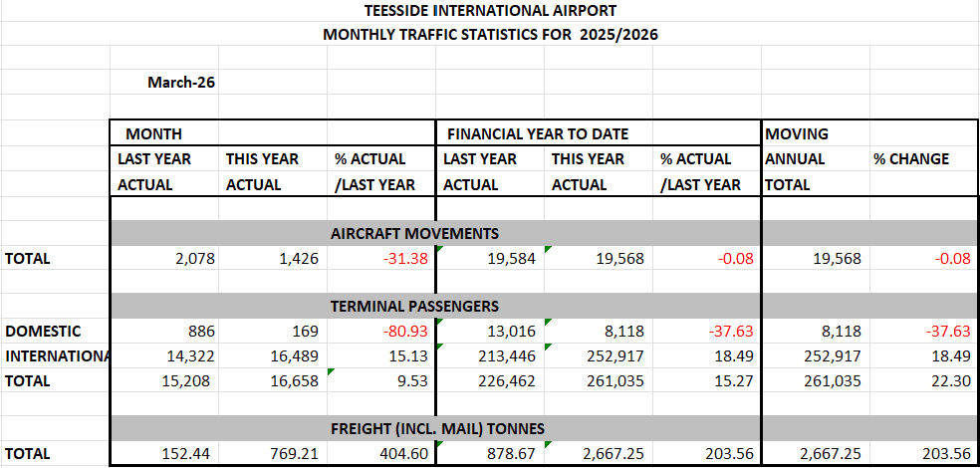Select the cell showing 9.53

(x=380, y=380)
